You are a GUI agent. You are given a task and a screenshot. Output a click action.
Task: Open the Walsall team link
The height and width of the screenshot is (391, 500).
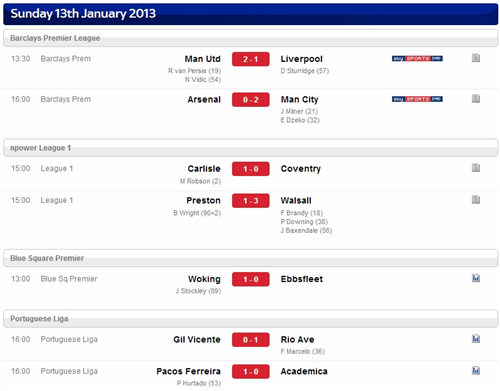296,201
